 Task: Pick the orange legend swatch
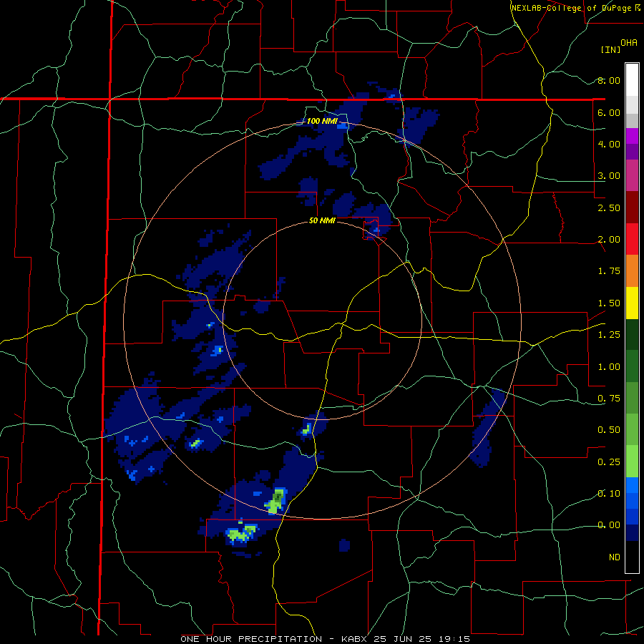pyautogui.click(x=632, y=271)
